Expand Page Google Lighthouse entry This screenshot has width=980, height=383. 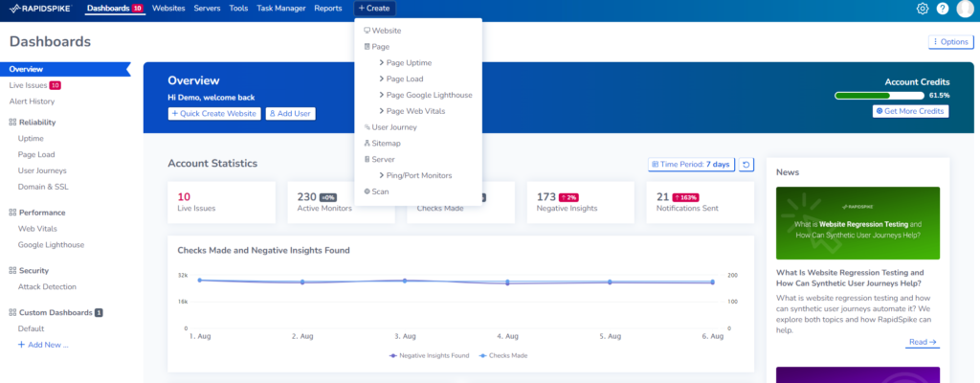pos(425,95)
